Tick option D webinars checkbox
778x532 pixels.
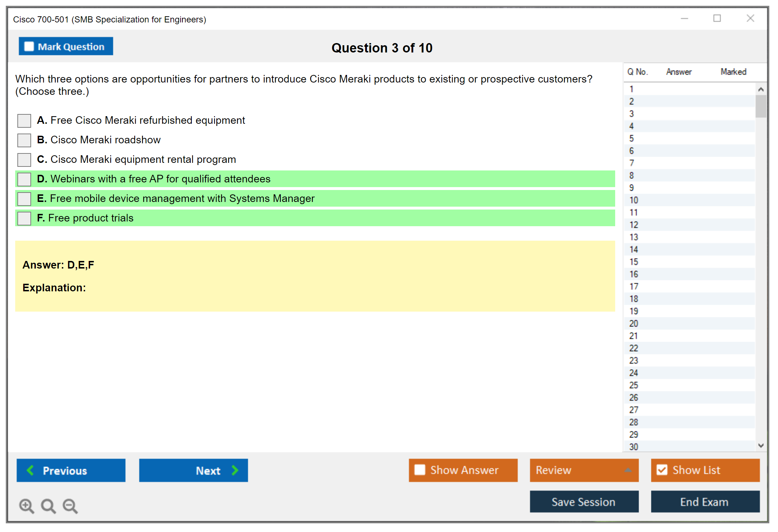(x=24, y=179)
